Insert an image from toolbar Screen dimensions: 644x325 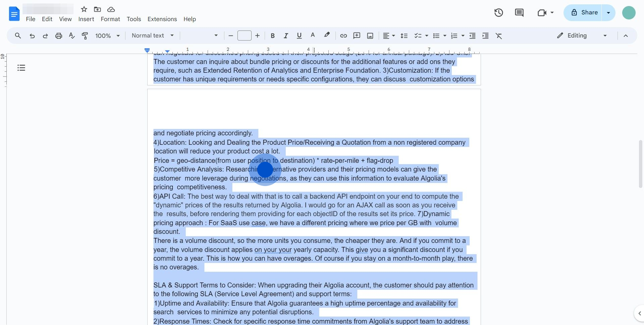[x=370, y=36]
